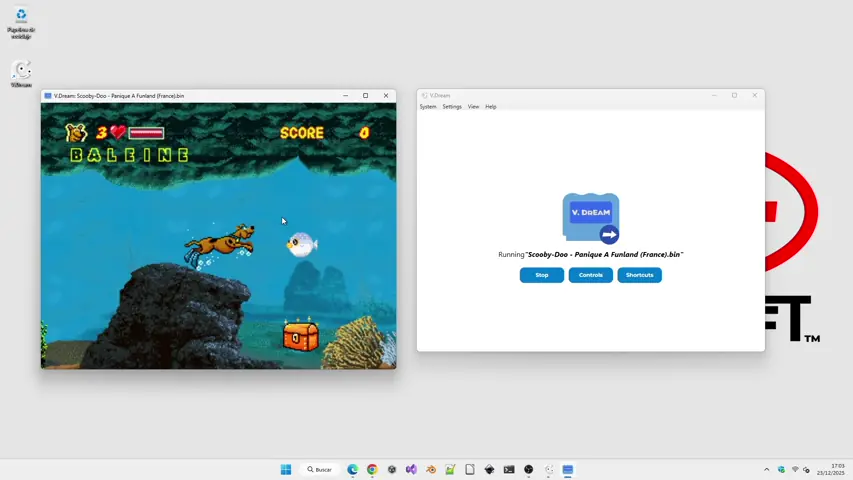Open Blender from the taskbar
This screenshot has height=480, width=853.
(431, 470)
